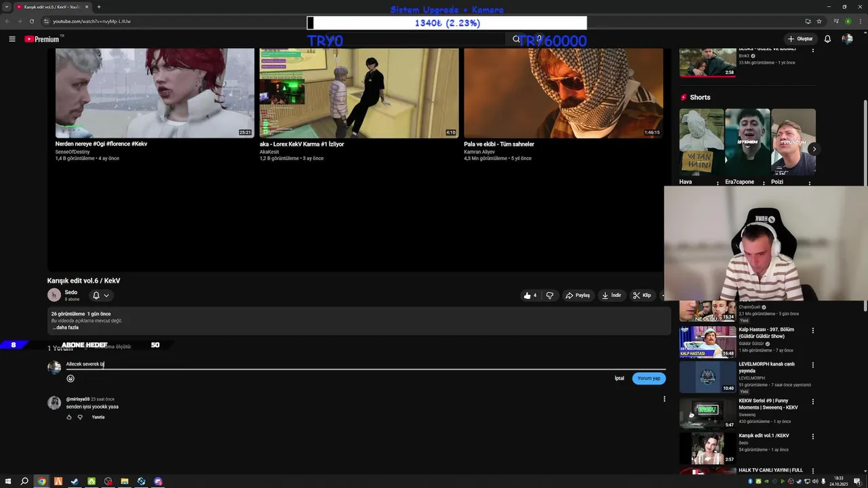Go back in browser history

point(7,21)
